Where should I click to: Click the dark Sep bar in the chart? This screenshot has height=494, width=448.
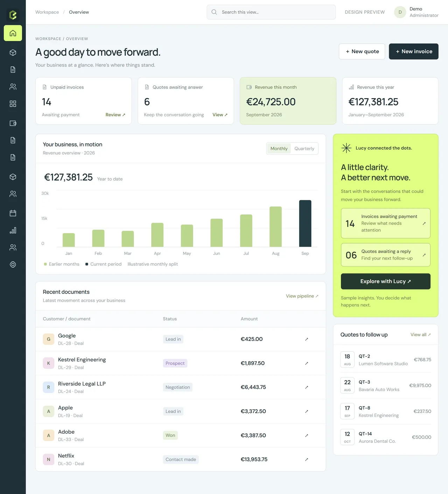tap(305, 224)
